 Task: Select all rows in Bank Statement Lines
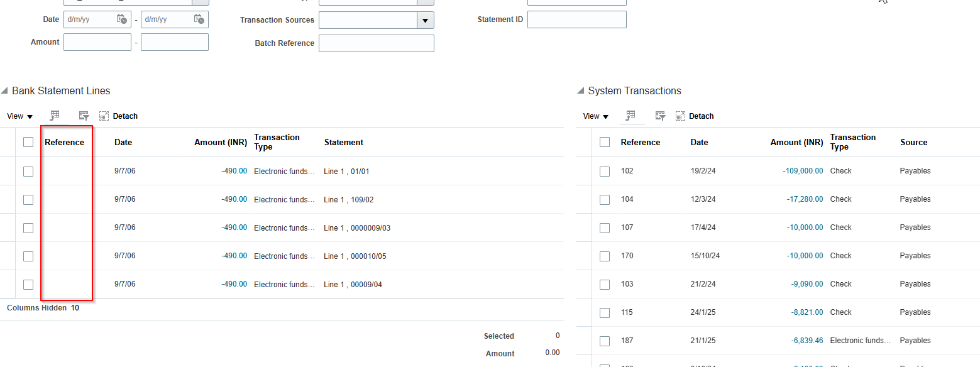point(28,142)
